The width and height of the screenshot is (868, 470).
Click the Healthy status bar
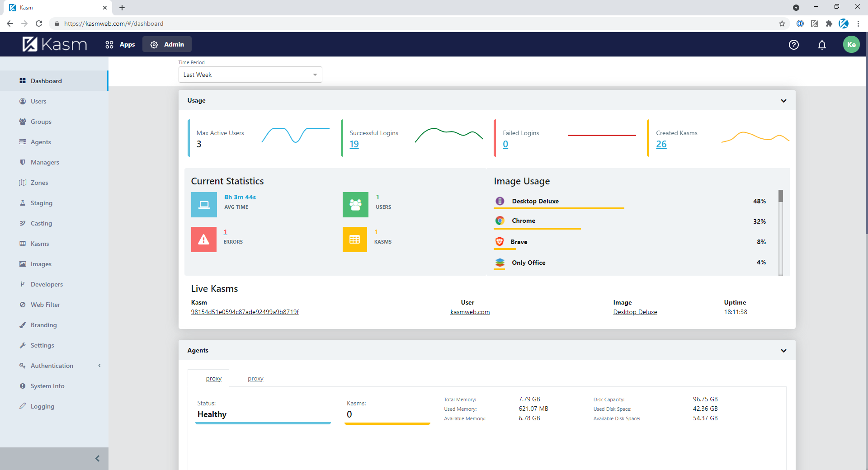pyautogui.click(x=263, y=423)
